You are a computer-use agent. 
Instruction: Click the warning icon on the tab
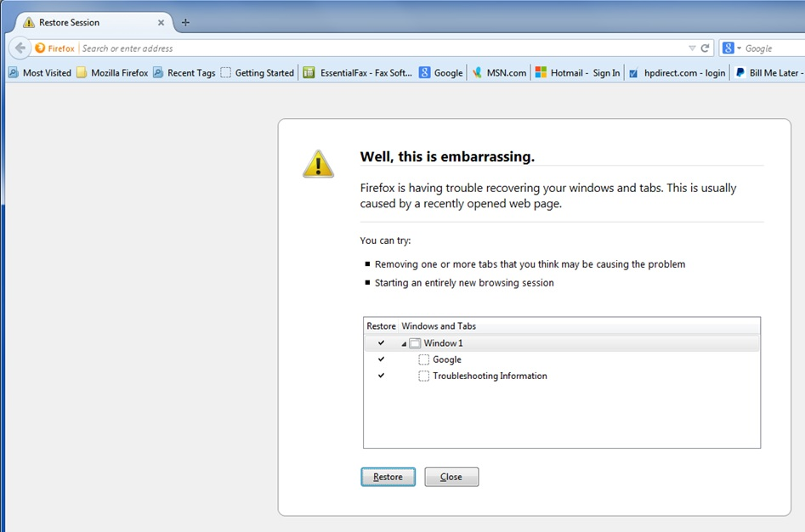point(29,22)
